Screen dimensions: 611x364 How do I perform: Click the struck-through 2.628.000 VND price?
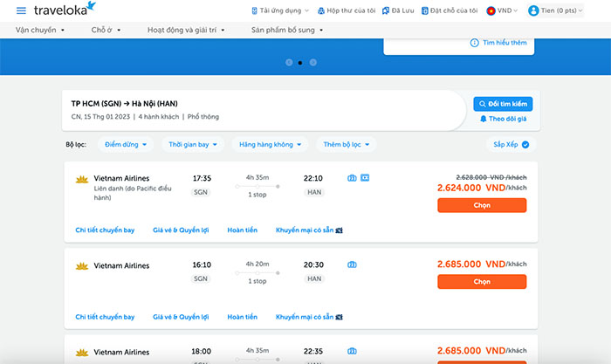(491, 177)
